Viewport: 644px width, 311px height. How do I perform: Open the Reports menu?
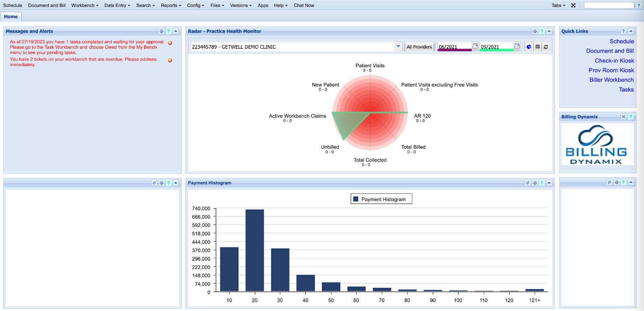(x=171, y=5)
